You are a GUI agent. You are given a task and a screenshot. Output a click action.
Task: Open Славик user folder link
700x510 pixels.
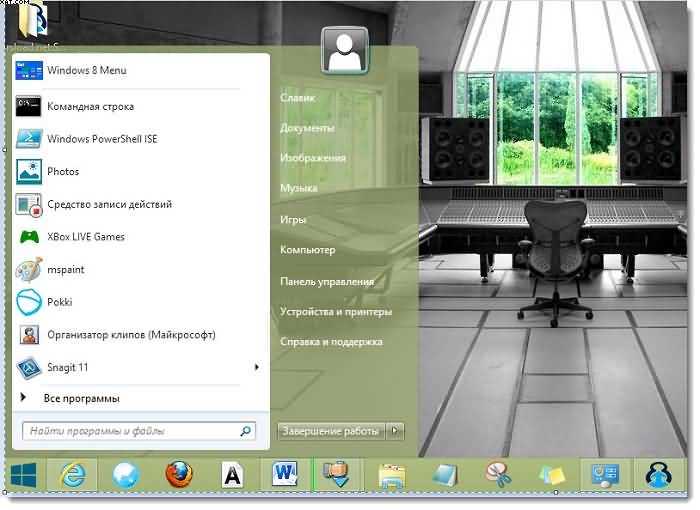(x=297, y=98)
